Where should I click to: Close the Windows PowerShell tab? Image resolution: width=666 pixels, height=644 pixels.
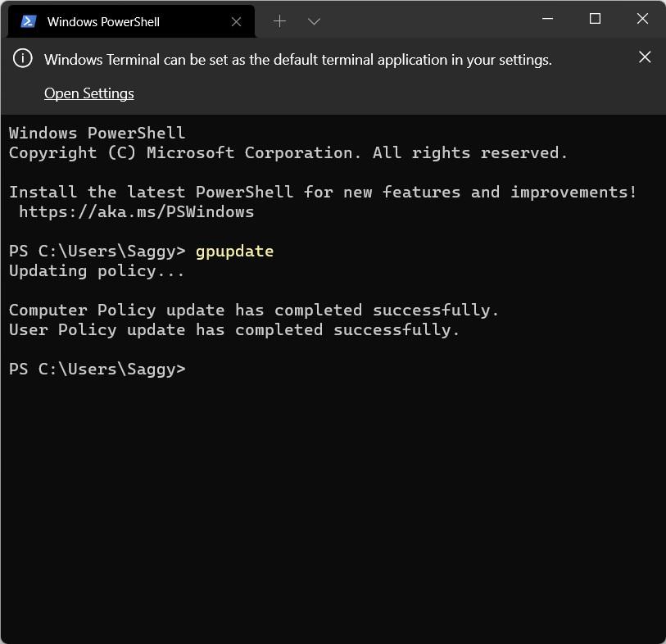(x=236, y=22)
